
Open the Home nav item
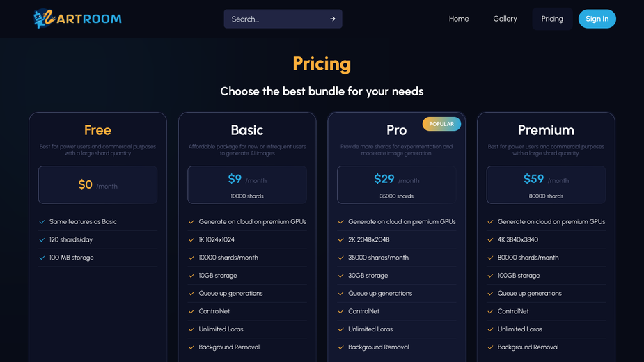pyautogui.click(x=459, y=19)
